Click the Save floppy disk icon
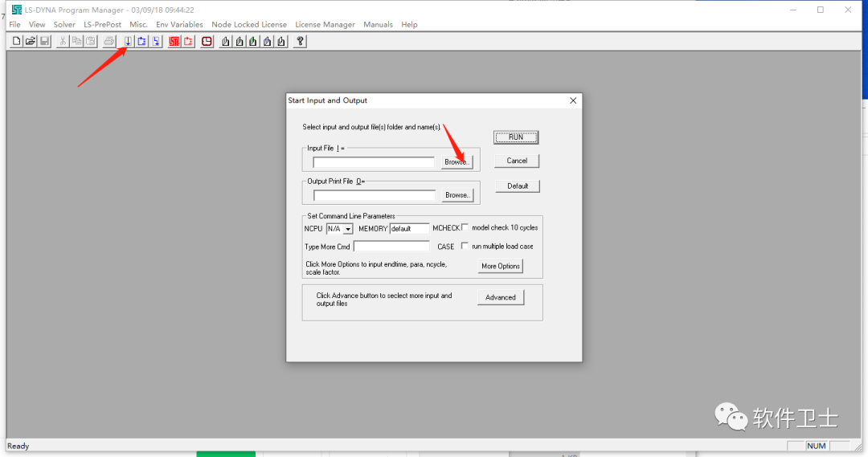The width and height of the screenshot is (868, 457). (45, 41)
